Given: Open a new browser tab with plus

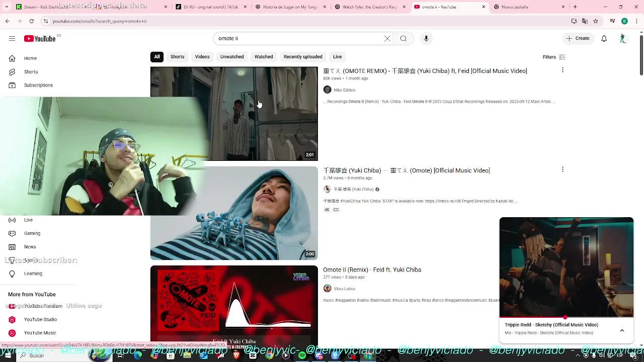Looking at the screenshot, I should 575,7.
